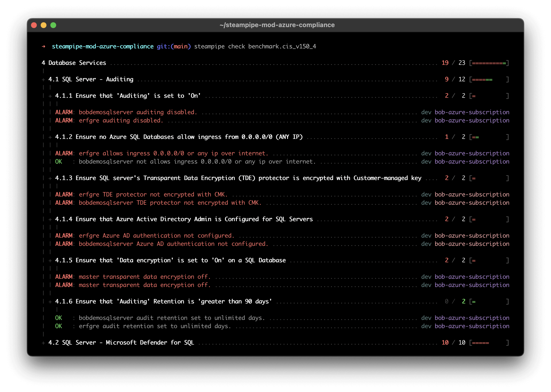This screenshot has width=551, height=392.
Task: Collapse the 4.1.4 Azure AD Admin control
Action: [50, 219]
